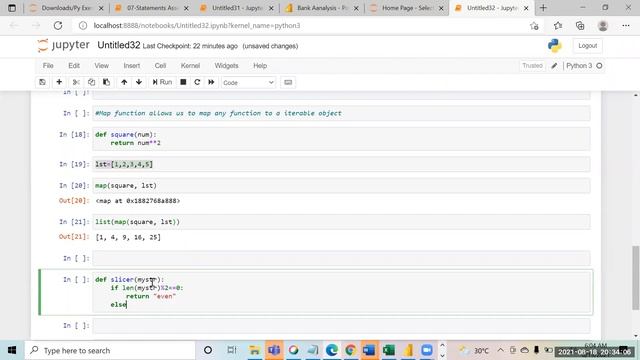Open tab actions menu icon
This screenshot has width=640, height=360.
(x=12, y=8)
